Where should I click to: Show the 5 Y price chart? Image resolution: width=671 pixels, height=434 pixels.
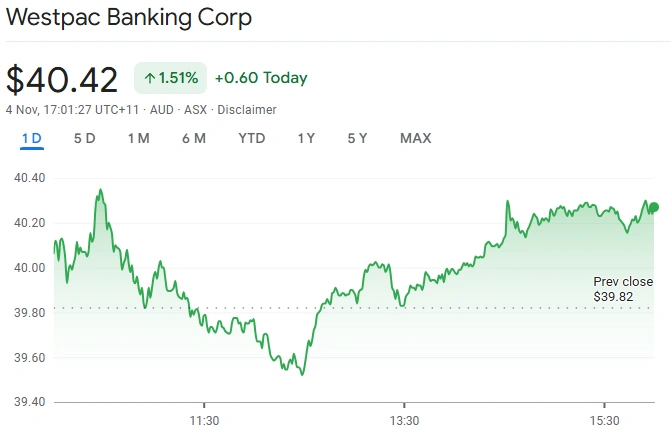pyautogui.click(x=358, y=138)
